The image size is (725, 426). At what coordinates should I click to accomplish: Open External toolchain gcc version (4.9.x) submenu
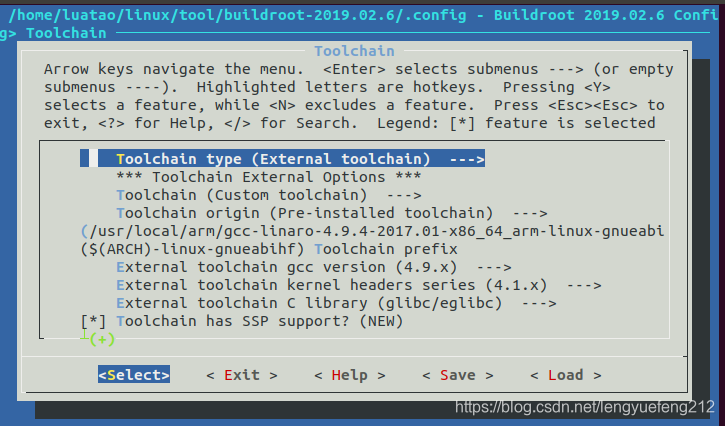click(x=314, y=267)
